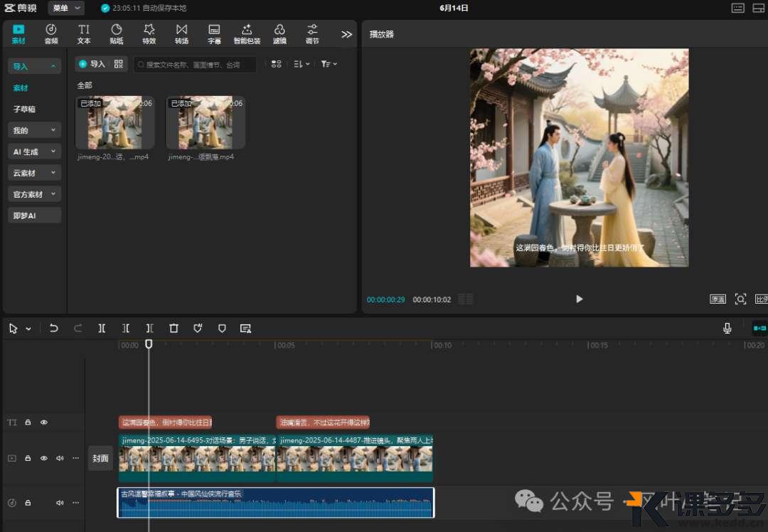
Task: Select 子草稿 in the left sidebar
Action: (24, 109)
